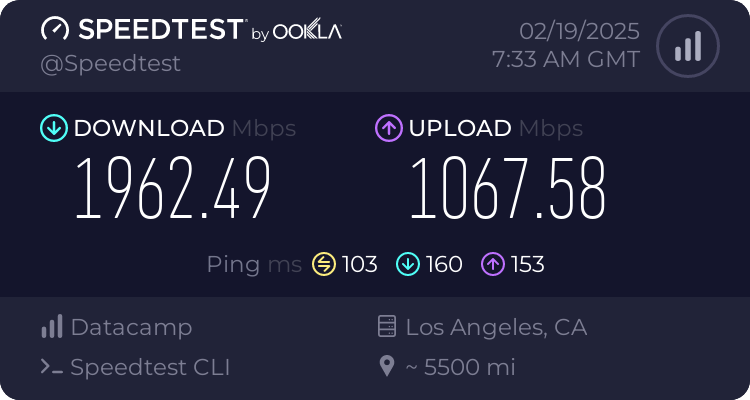Click the Datacamp provider bars icon
The height and width of the screenshot is (400, 750).
pyautogui.click(x=51, y=327)
